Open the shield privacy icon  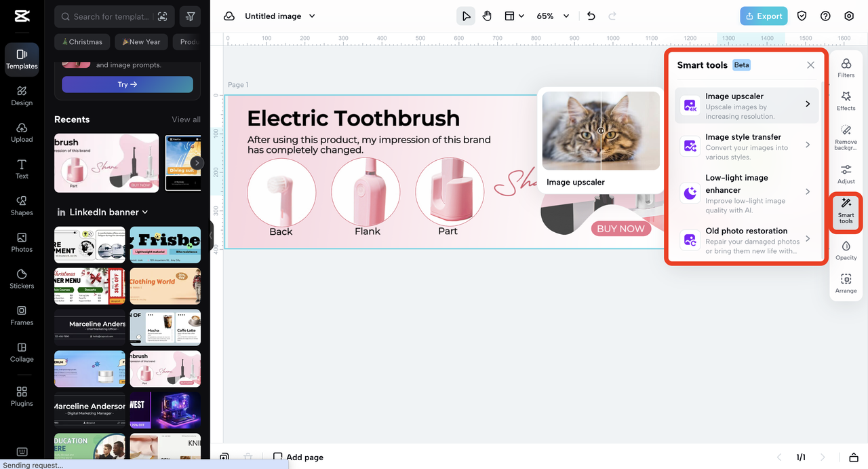[802, 16]
